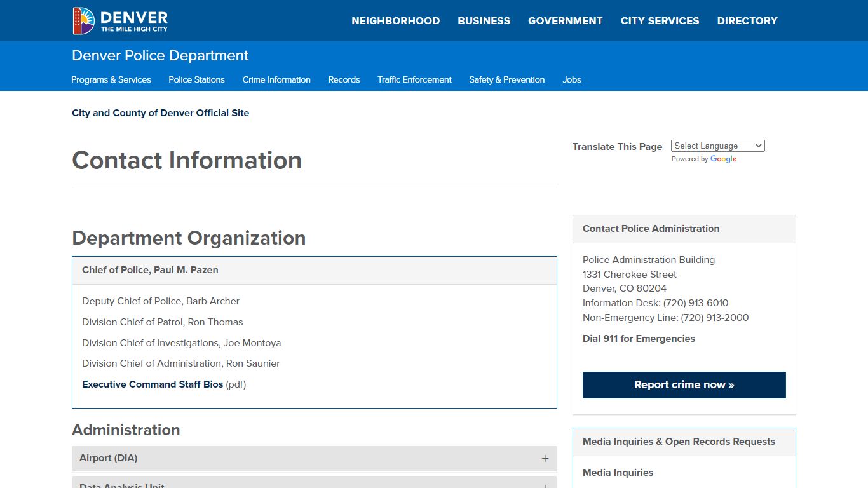
Task: Open the Directory menu
Action: point(747,21)
